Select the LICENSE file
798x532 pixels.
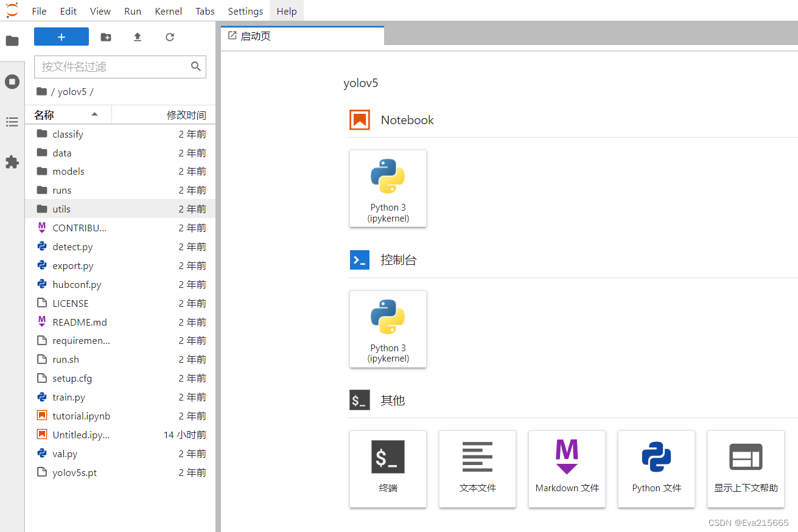click(120, 303)
